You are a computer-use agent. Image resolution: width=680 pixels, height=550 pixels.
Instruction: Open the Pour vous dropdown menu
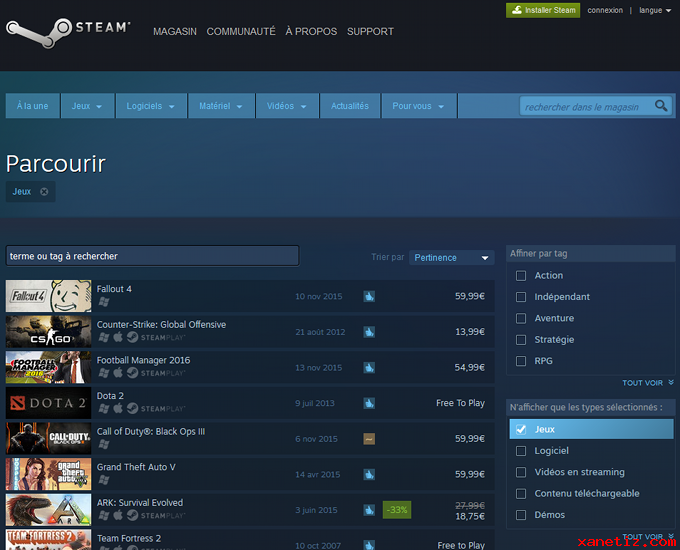tap(419, 106)
